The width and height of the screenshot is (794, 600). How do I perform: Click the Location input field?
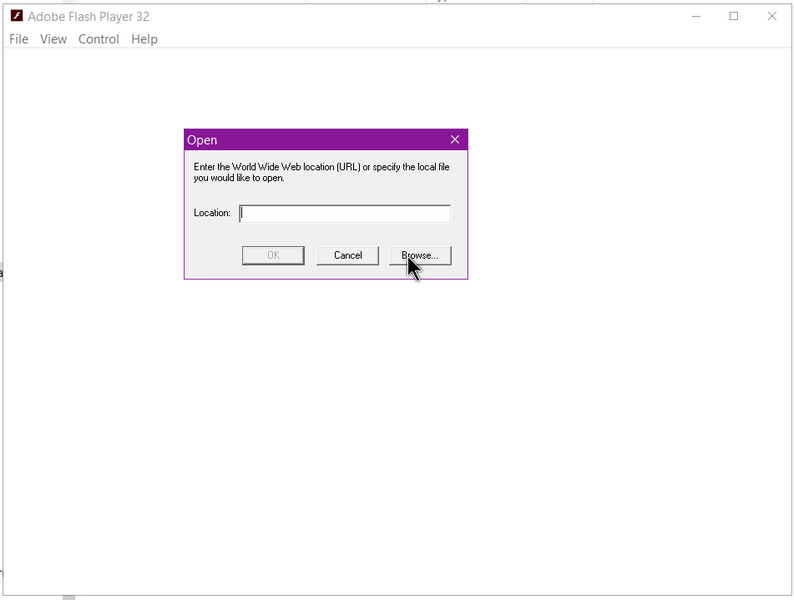[x=345, y=213]
